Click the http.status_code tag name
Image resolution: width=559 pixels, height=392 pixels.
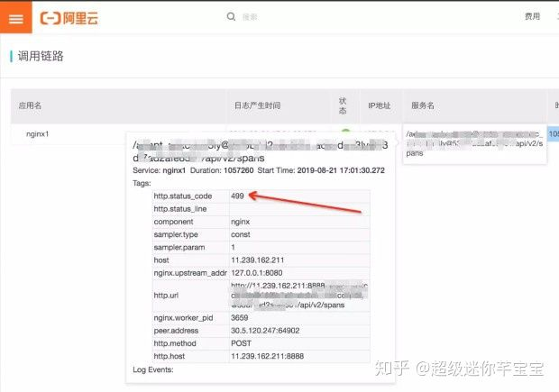coord(183,196)
